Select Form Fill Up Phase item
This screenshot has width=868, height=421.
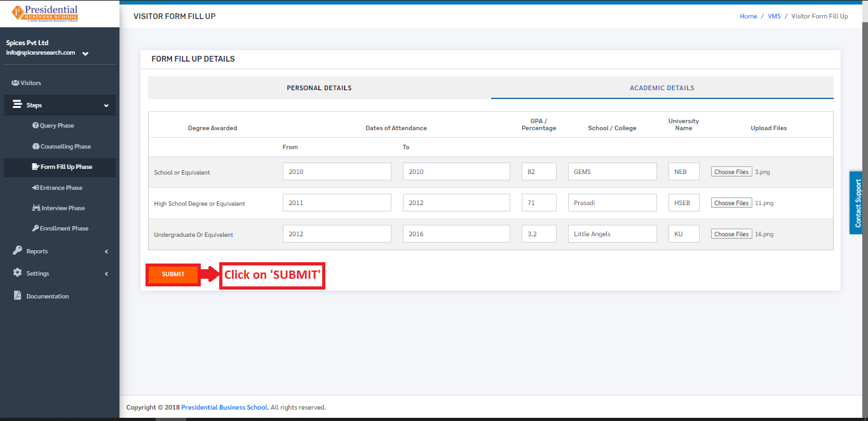60,167
